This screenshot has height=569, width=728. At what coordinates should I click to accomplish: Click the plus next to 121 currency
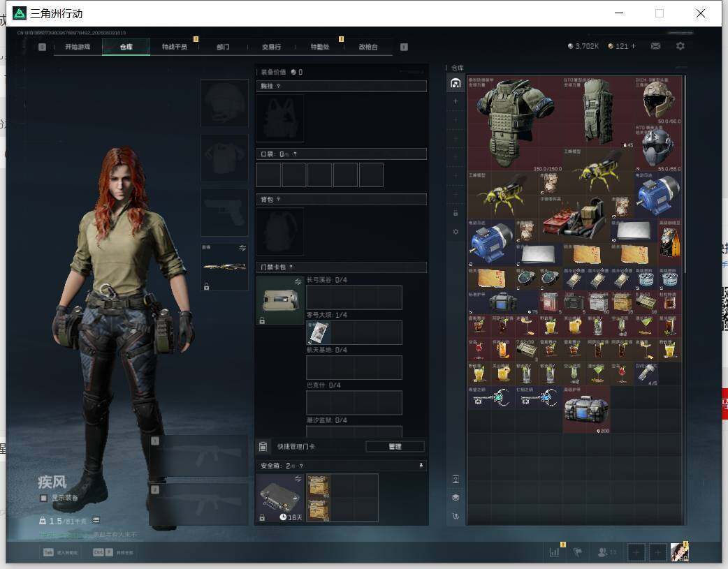(633, 46)
